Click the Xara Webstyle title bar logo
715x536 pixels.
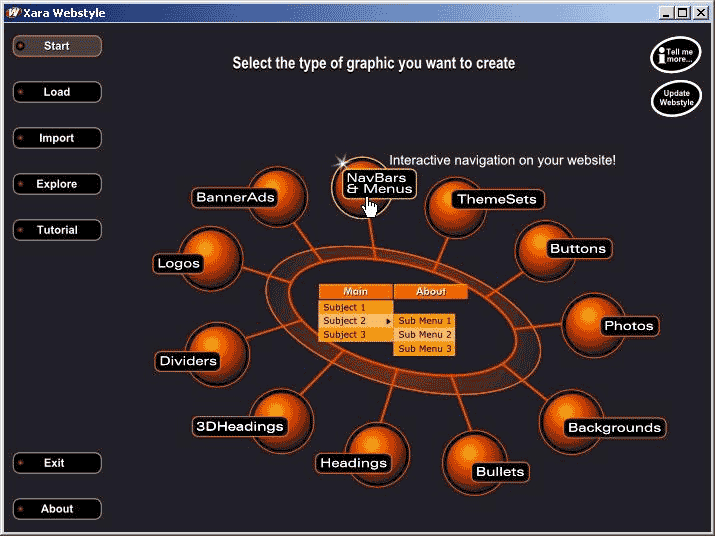(x=13, y=12)
